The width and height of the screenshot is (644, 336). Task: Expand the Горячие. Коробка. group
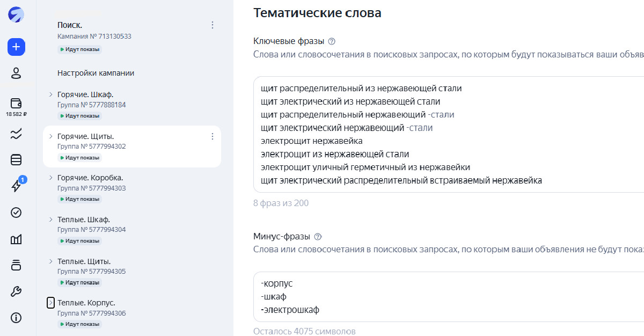(x=50, y=177)
